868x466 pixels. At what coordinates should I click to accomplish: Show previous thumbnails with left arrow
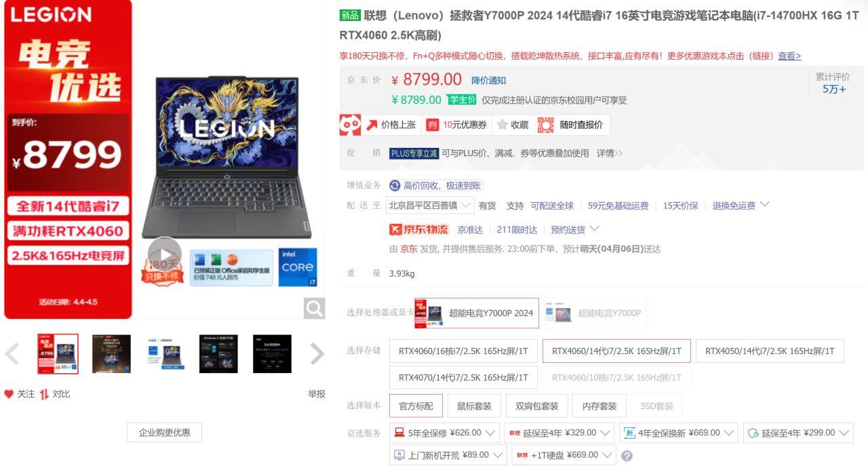click(12, 353)
